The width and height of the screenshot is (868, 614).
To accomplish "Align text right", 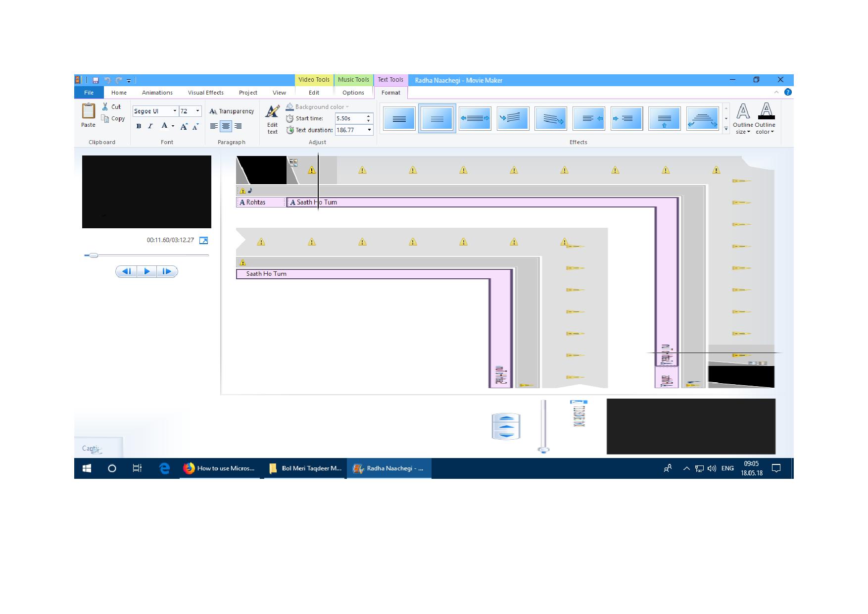I will pos(238,126).
